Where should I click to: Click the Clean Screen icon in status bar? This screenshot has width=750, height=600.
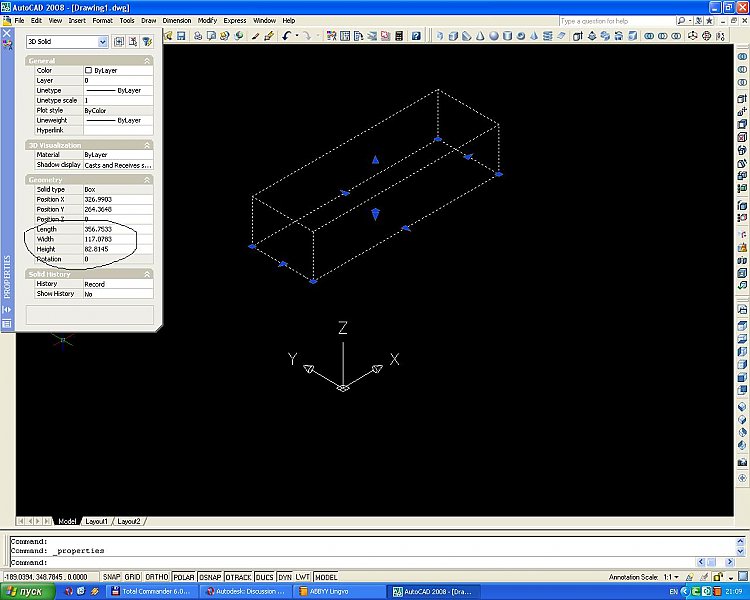pos(741,577)
